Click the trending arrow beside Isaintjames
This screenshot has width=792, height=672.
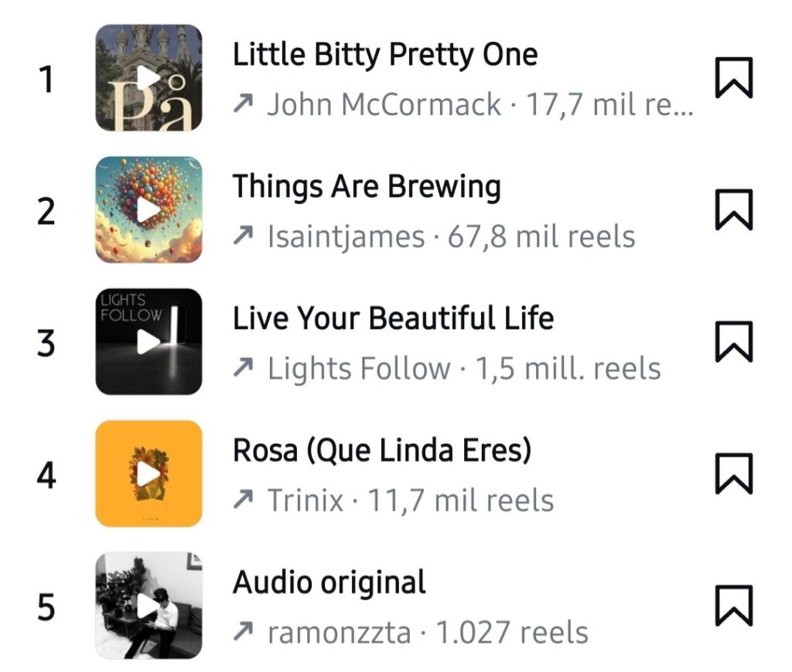[244, 237]
